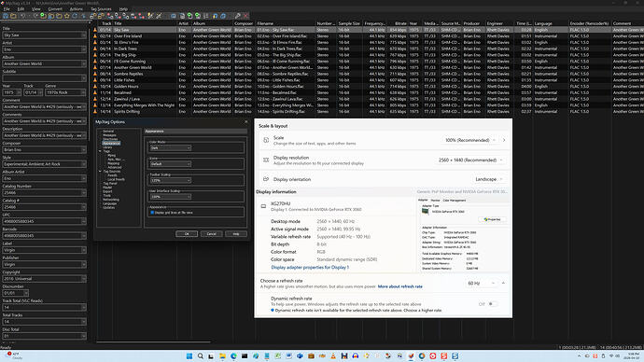
Task: Open the Actions menu
Action: [76, 9]
